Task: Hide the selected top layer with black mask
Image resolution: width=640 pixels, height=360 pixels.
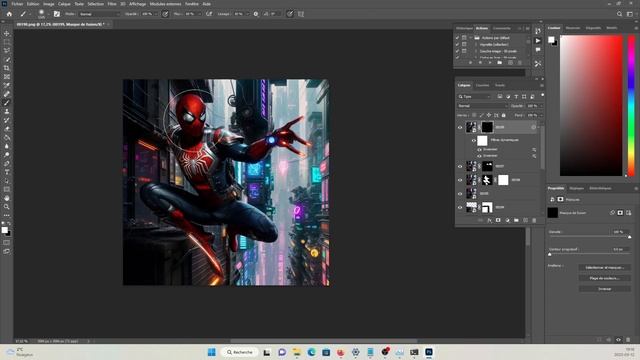Action: pos(460,127)
